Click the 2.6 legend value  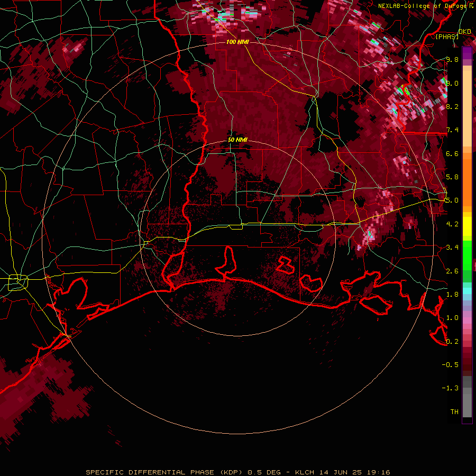(452, 271)
